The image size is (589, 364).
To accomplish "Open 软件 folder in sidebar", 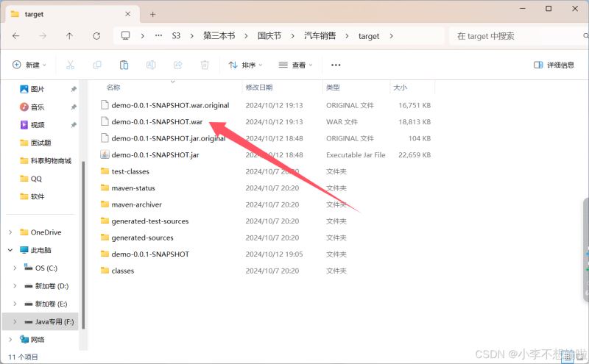I will (x=38, y=196).
